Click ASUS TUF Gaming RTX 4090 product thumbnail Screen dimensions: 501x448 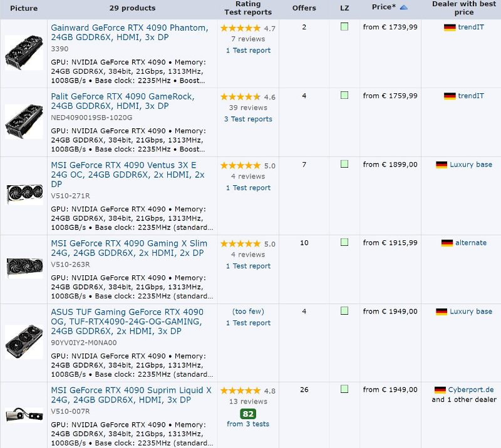pyautogui.click(x=24, y=342)
